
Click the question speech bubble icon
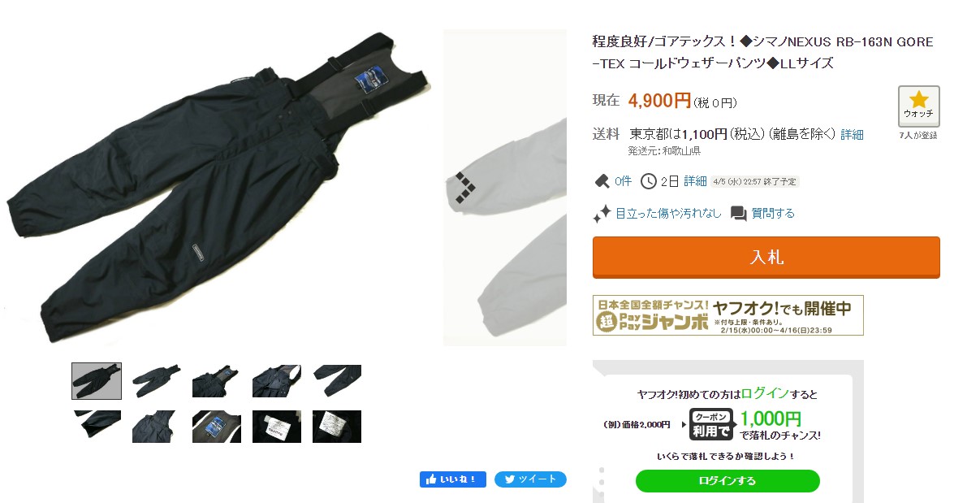coord(738,214)
